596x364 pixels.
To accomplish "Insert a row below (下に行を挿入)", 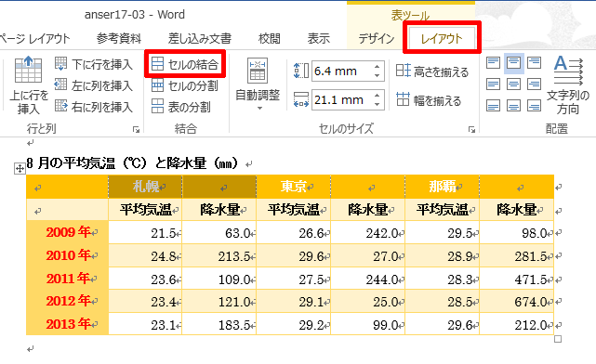I will pyautogui.click(x=94, y=64).
